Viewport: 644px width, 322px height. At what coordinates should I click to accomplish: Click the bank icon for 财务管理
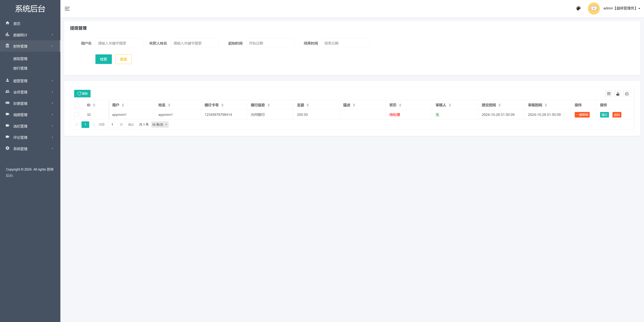click(8, 45)
